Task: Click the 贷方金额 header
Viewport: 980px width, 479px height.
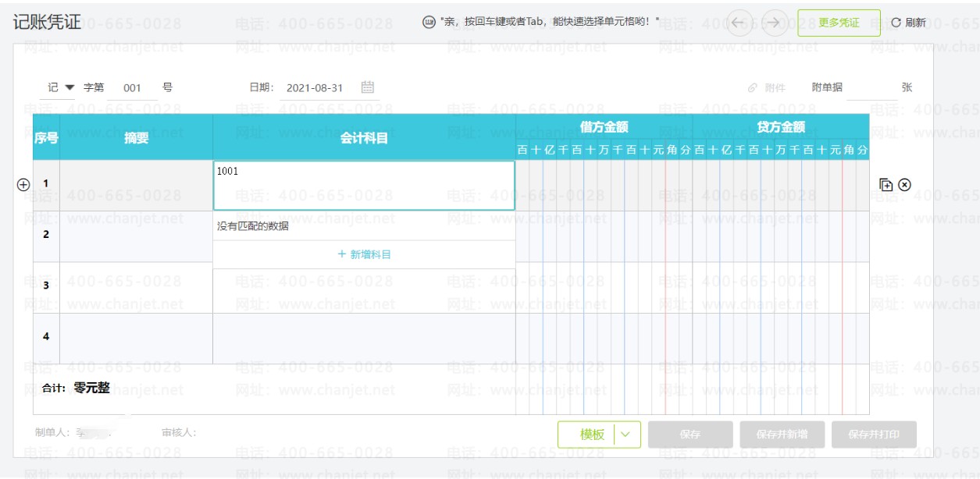Action: [781, 126]
